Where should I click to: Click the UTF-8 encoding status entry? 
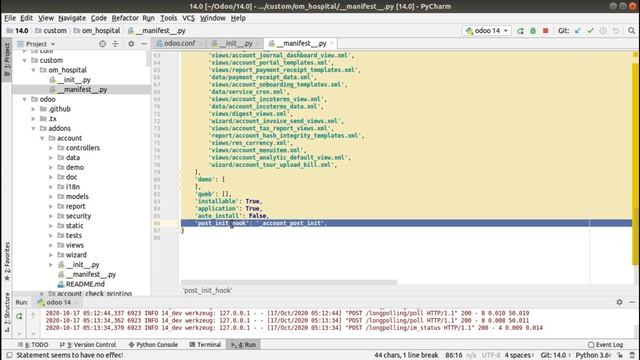click(x=491, y=355)
